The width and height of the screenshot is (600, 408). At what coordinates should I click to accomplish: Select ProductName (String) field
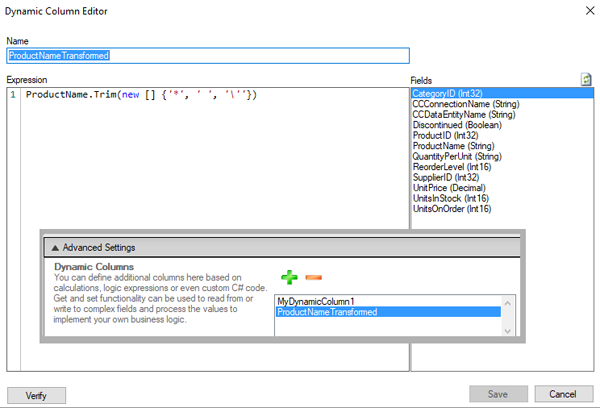click(x=446, y=146)
